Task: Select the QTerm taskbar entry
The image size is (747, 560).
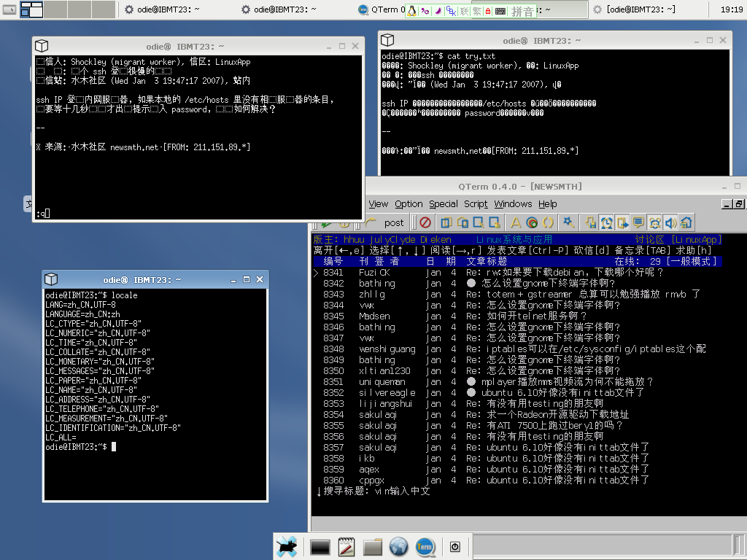Action: coord(381,9)
